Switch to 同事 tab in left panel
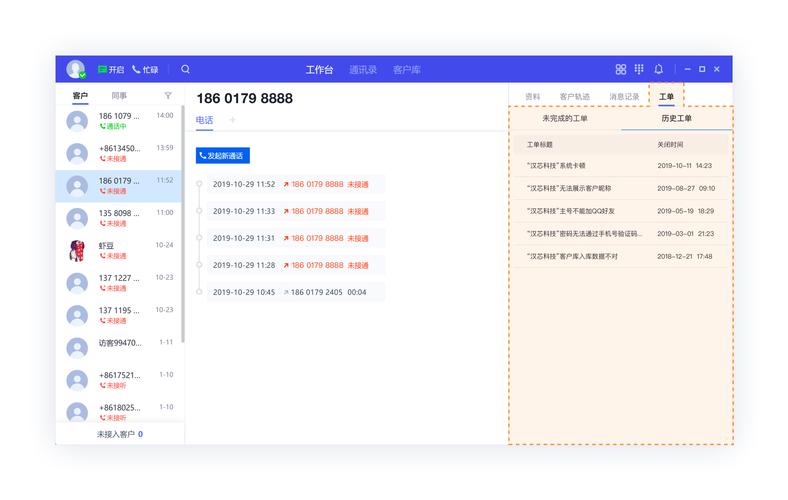Screen dimensions: 788x500 (x=119, y=96)
